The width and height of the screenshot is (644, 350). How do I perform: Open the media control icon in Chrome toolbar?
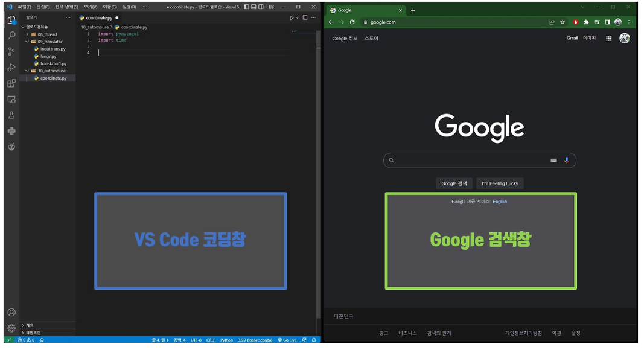597,22
